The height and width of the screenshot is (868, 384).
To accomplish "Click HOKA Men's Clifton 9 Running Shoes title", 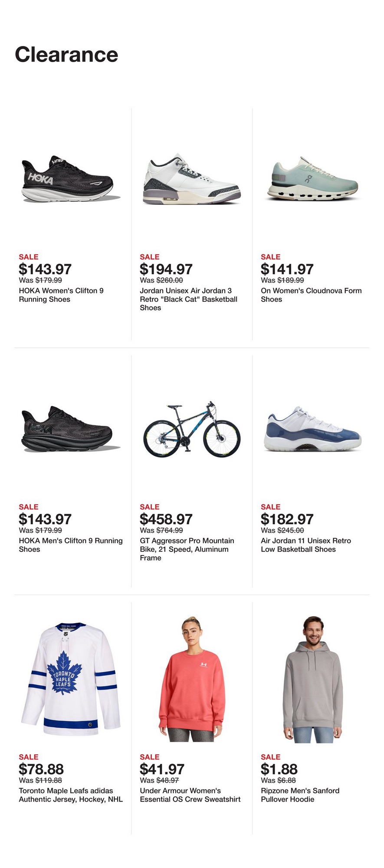I will click(71, 545).
